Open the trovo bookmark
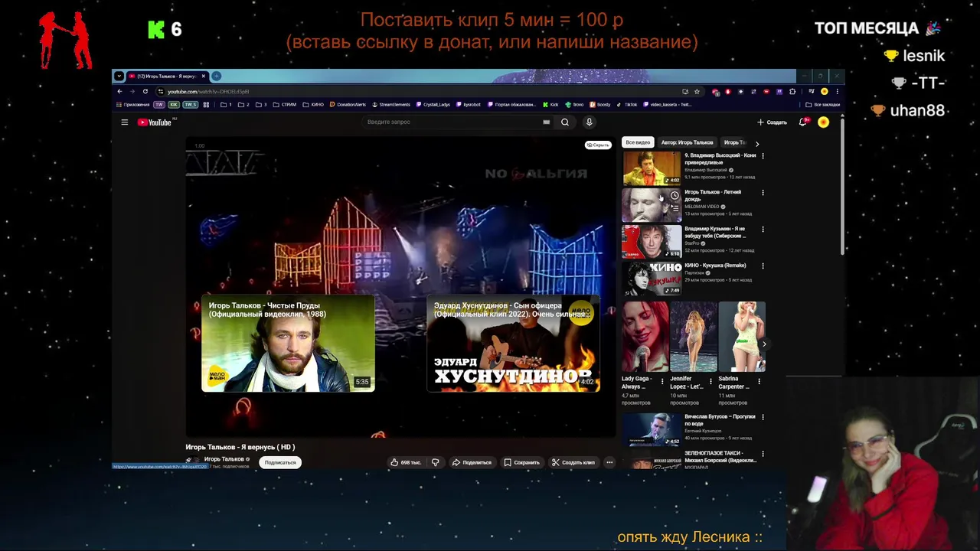Image resolution: width=980 pixels, height=551 pixels. pos(574,104)
